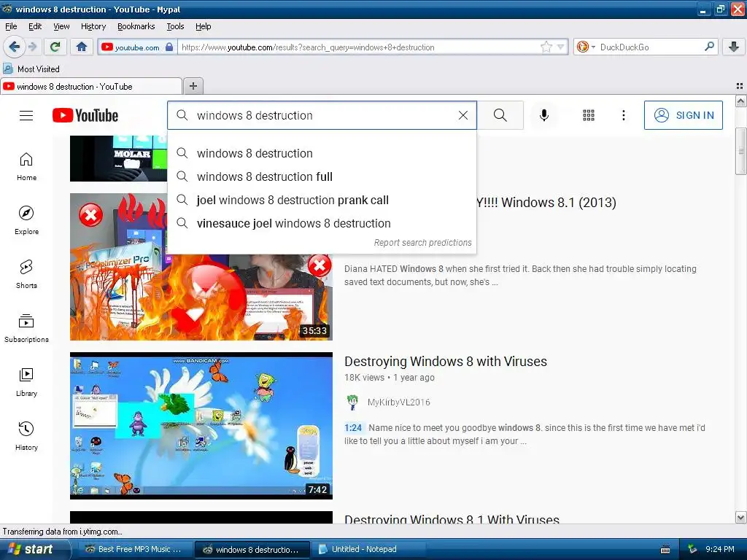The image size is (747, 560).
Task: Click the 9:24 PM taskbar clock
Action: click(720, 549)
